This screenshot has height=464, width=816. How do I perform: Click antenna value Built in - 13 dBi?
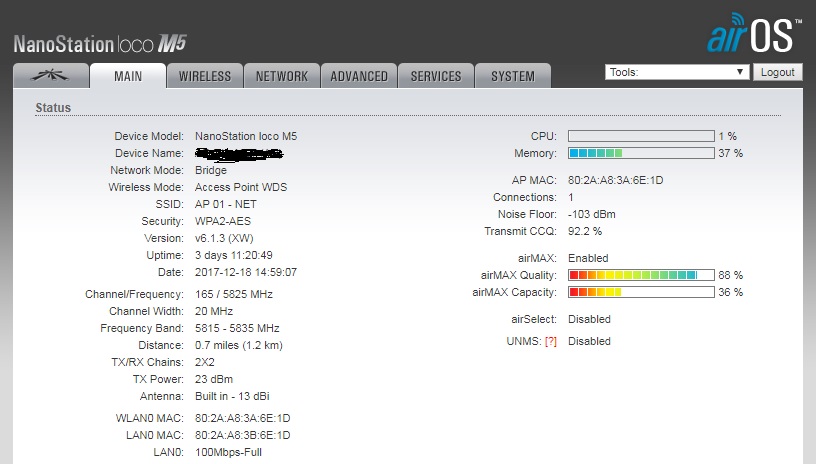point(232,396)
